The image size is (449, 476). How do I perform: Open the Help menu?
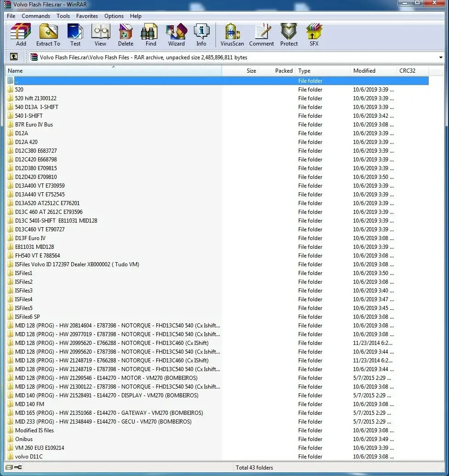pyautogui.click(x=136, y=16)
